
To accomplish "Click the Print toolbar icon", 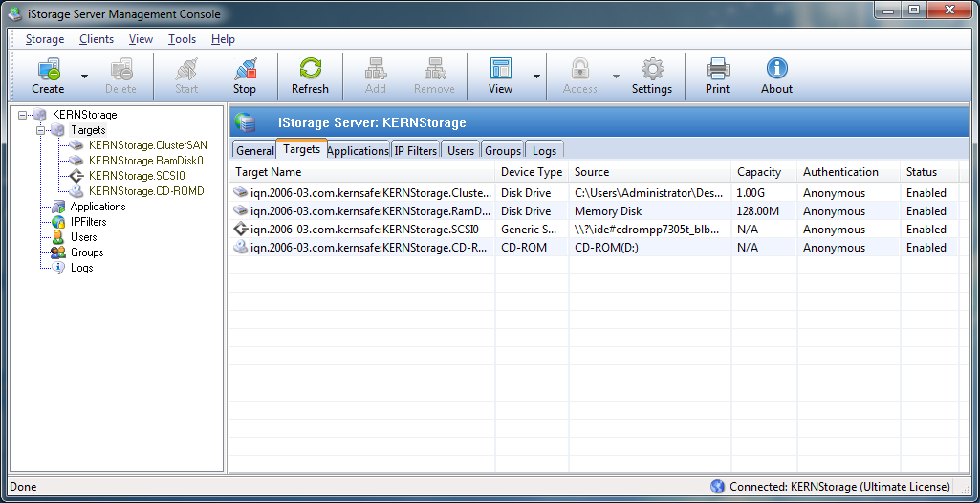I will pos(717,69).
